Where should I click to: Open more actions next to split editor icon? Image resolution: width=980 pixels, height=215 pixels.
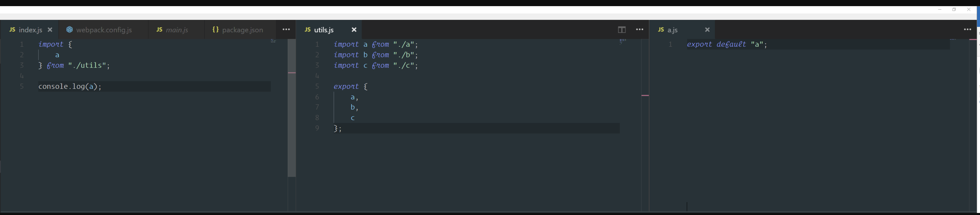640,30
